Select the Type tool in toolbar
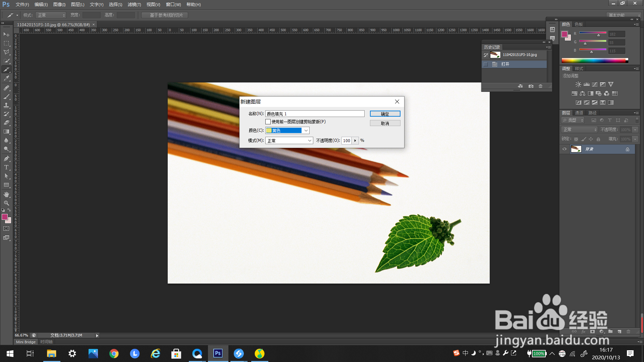Screen dimensions: 644x362 click(6, 167)
